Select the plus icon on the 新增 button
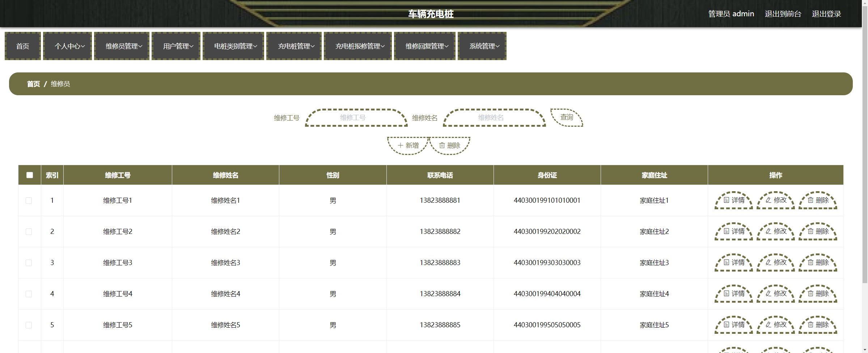Screen dimensions: 868x353 [x=401, y=145]
